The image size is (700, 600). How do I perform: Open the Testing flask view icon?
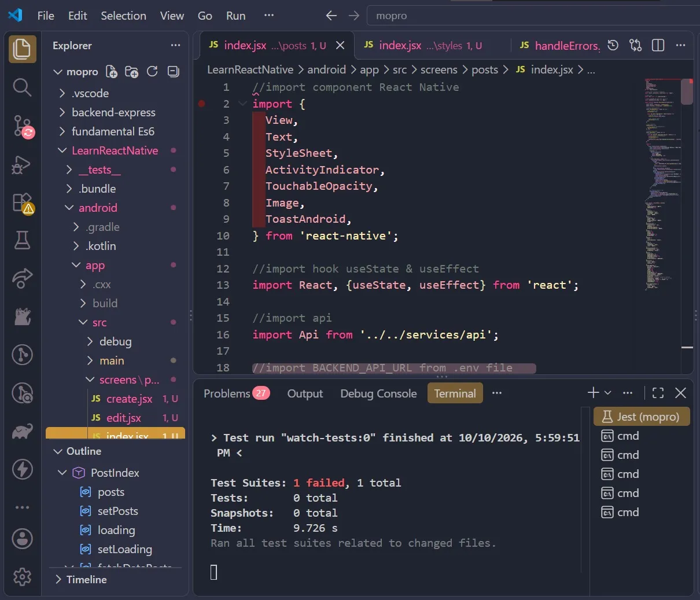pyautogui.click(x=22, y=240)
